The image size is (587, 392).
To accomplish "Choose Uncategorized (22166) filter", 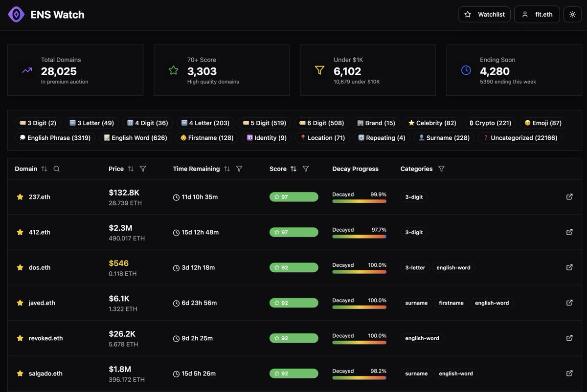I will pyautogui.click(x=520, y=138).
